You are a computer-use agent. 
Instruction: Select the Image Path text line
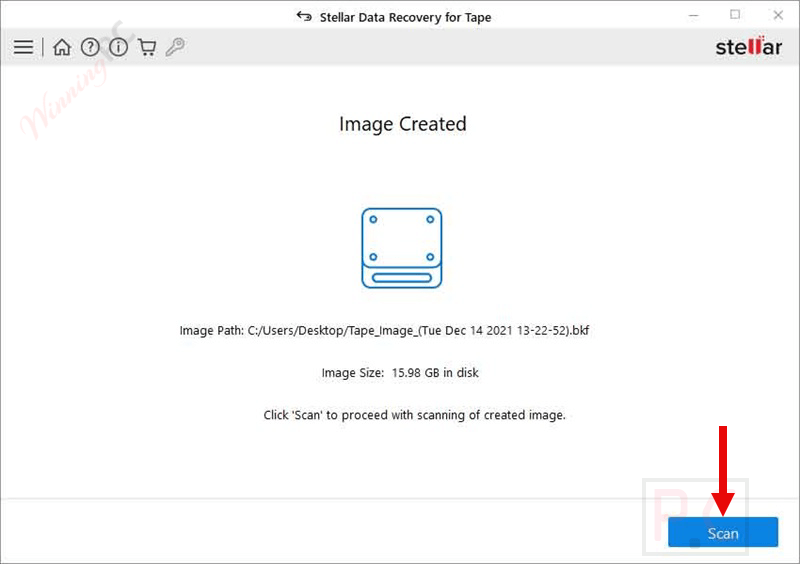tap(384, 331)
